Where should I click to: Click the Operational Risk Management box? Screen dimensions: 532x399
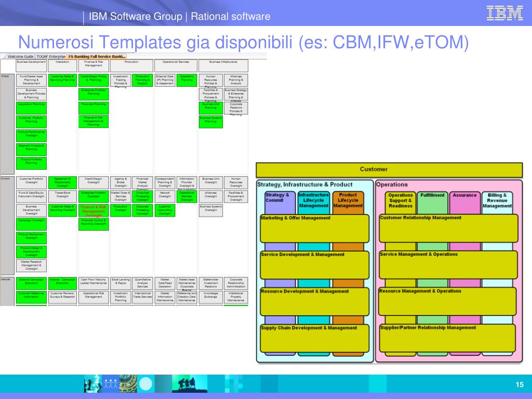click(x=94, y=297)
